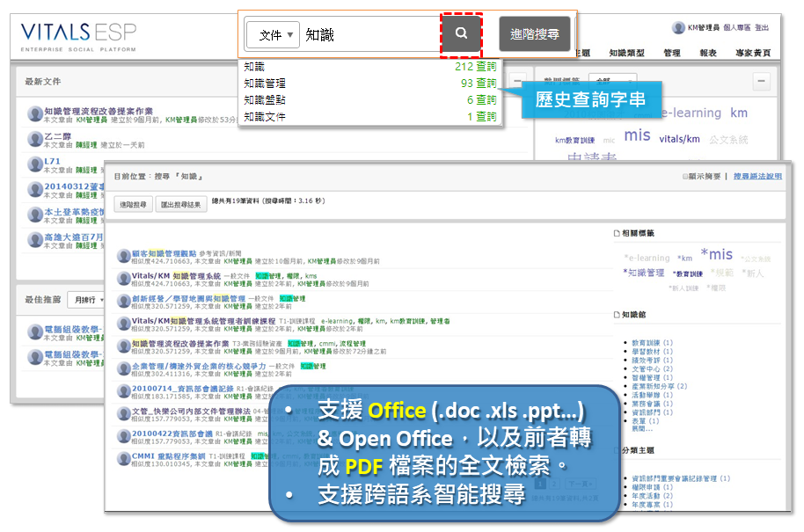
Task: Click the avatar beside CMMI 重點程序集訓 result
Action: pyautogui.click(x=123, y=459)
